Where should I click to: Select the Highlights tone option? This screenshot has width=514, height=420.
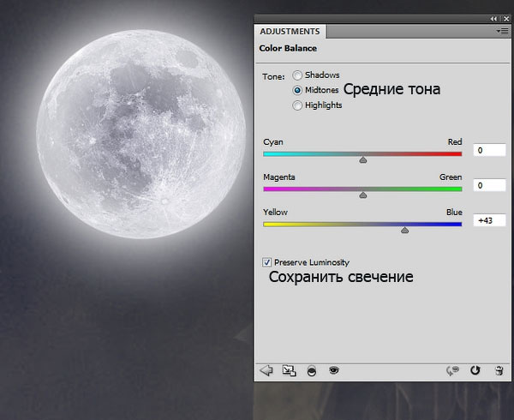click(297, 105)
